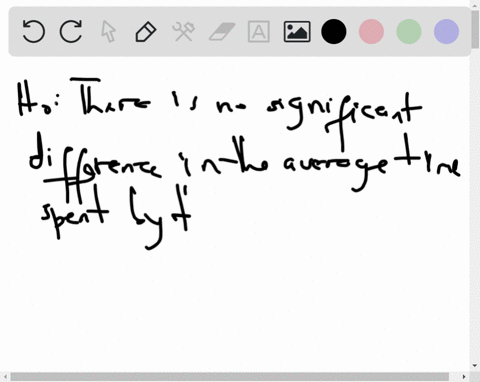Click the vertical scrollbar thumb
480x382 pixels.
pos(475,30)
